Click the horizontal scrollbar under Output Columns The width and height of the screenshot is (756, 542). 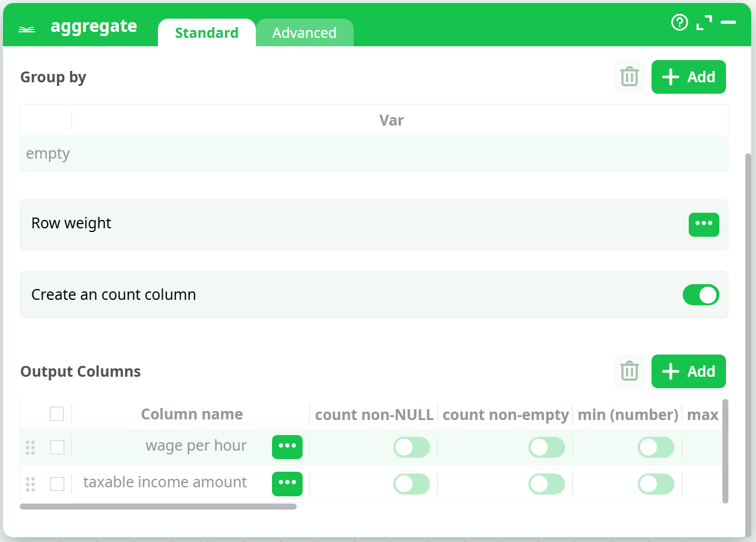coord(158,507)
